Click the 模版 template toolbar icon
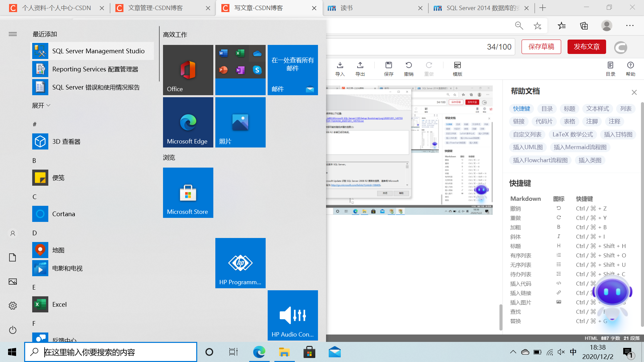Image resolution: width=644 pixels, height=362 pixels. pos(458,69)
